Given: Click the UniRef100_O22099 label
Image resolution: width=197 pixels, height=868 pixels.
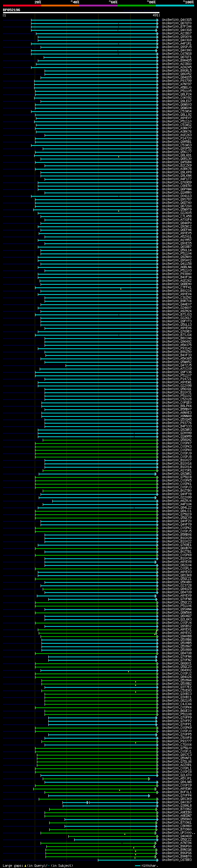Looking at the screenshot, I should (177, 497).
